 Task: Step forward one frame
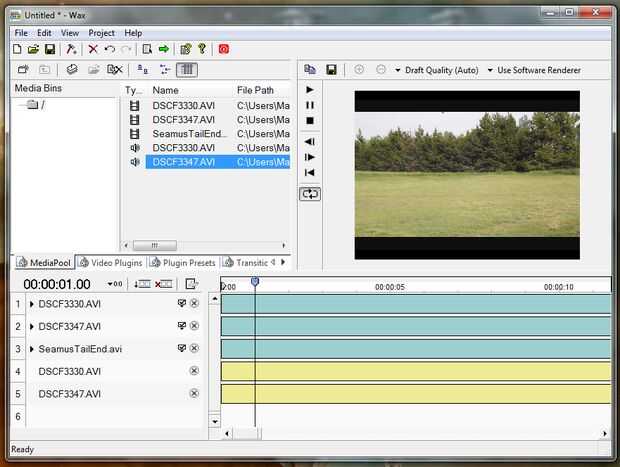[310, 157]
